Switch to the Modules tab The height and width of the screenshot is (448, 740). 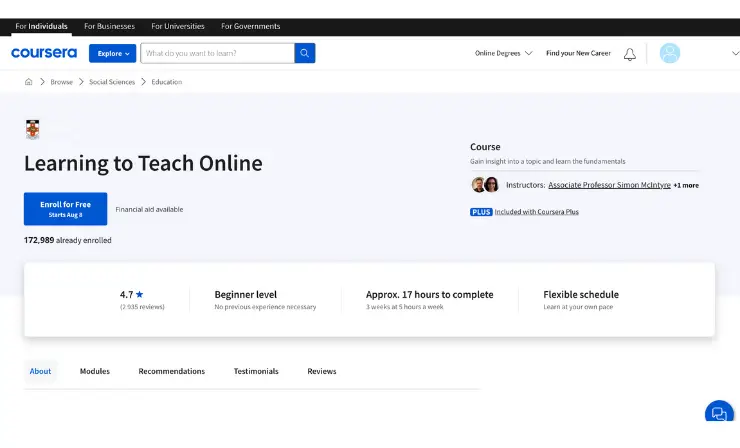coord(95,372)
